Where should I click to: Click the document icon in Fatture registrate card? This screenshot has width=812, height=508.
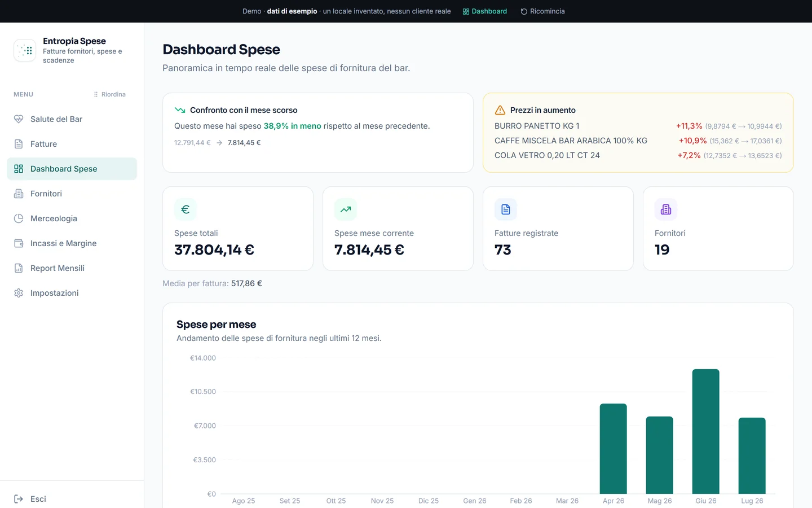[x=506, y=209]
